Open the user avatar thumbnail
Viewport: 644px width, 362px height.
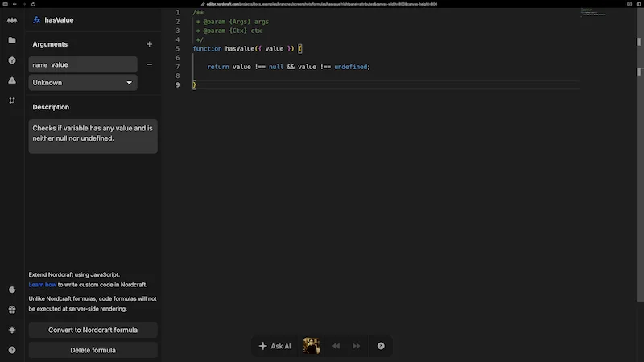312,346
